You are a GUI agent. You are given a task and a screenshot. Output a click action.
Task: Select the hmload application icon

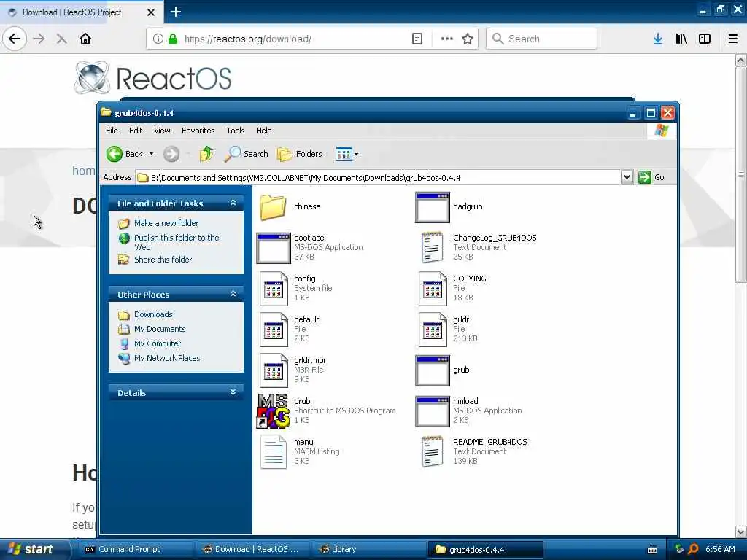coord(432,411)
